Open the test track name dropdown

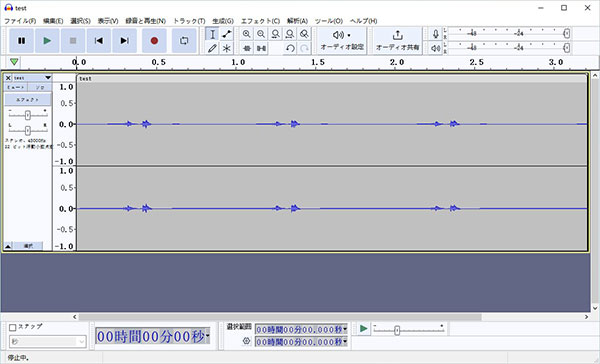pyautogui.click(x=32, y=78)
